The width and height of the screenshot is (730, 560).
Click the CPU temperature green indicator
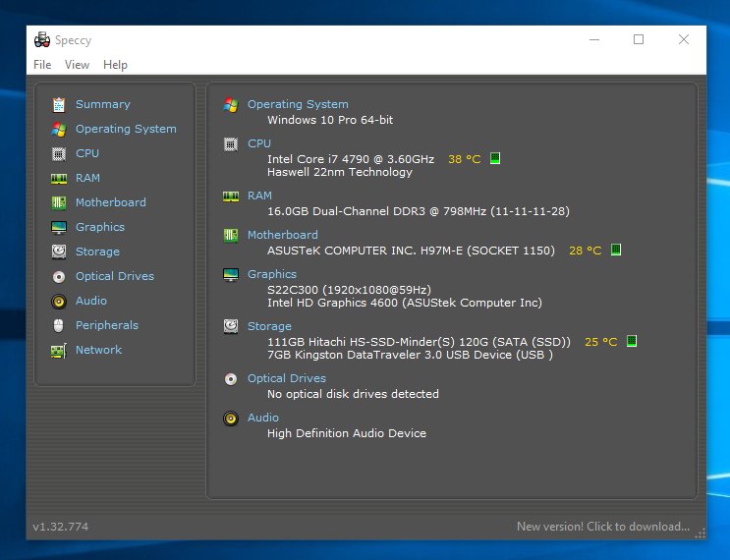tap(495, 158)
